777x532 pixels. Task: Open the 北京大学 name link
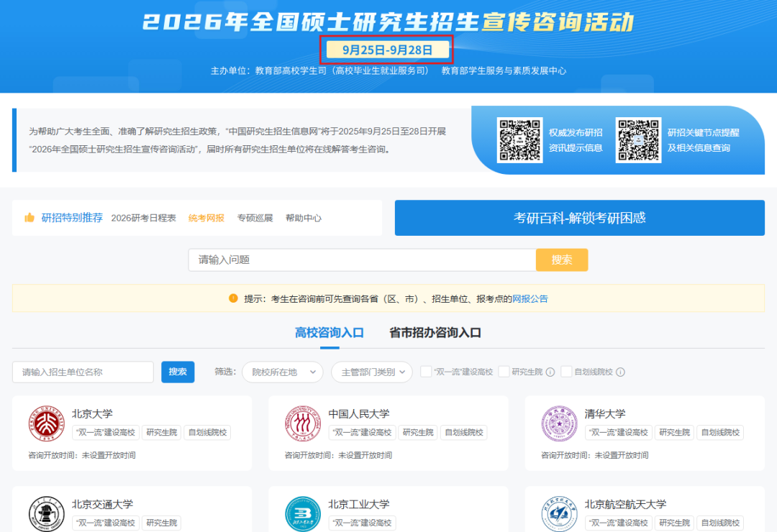click(92, 413)
